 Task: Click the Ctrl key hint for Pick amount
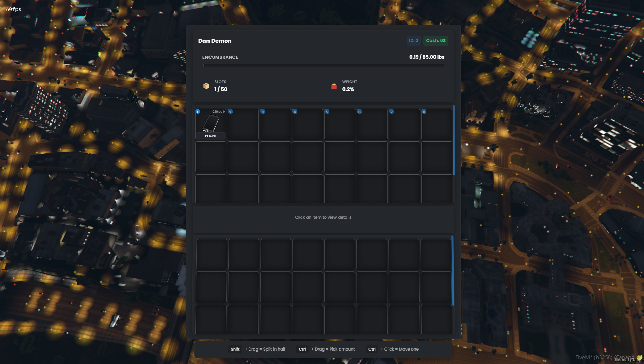coord(302,349)
